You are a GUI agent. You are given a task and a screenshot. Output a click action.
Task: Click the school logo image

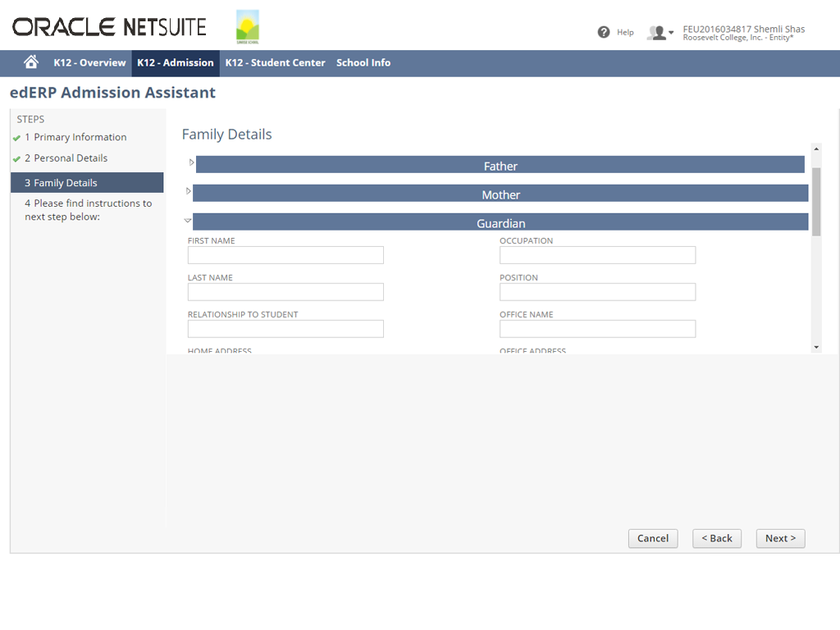[x=248, y=27]
